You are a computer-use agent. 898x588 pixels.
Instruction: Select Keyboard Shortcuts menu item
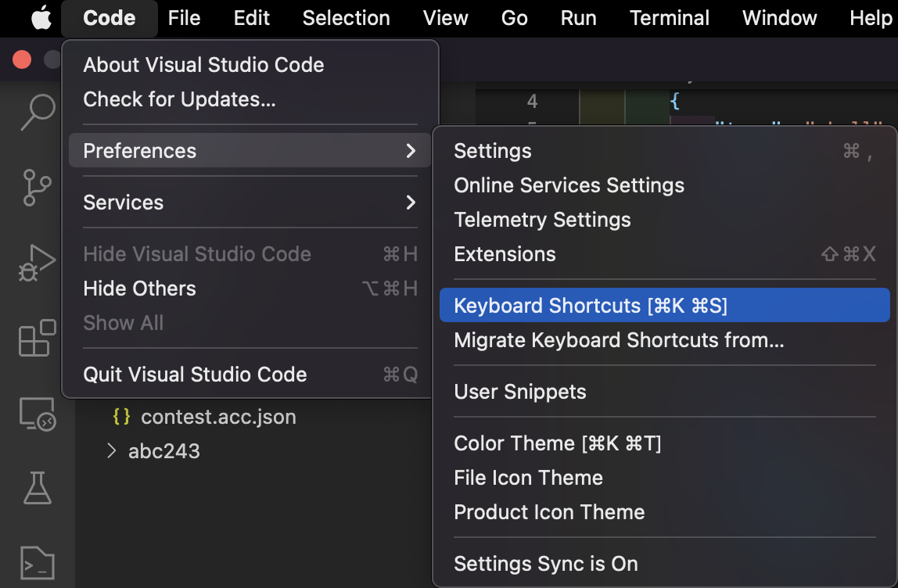coord(591,306)
